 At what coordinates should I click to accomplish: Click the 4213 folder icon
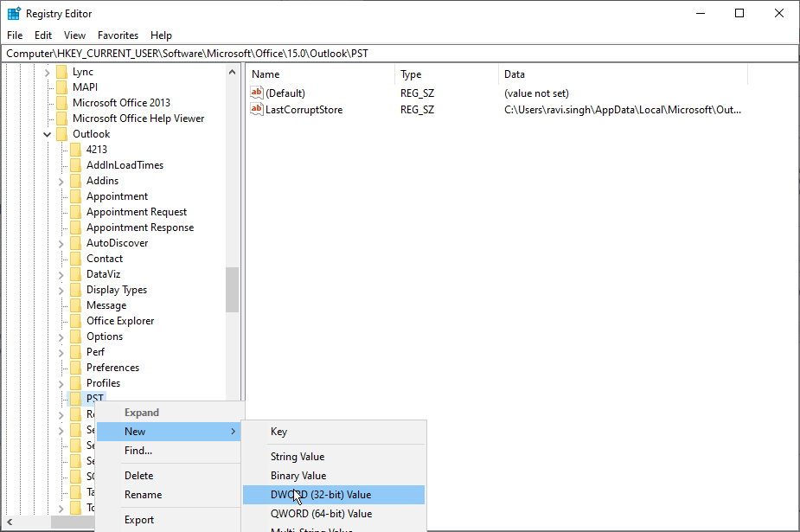pyautogui.click(x=75, y=150)
